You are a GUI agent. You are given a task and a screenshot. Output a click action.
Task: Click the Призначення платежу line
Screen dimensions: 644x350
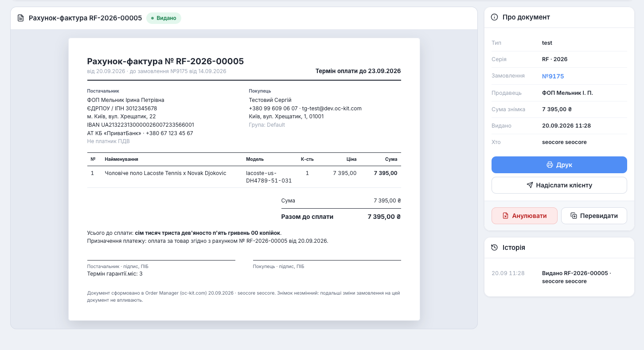coord(208,241)
